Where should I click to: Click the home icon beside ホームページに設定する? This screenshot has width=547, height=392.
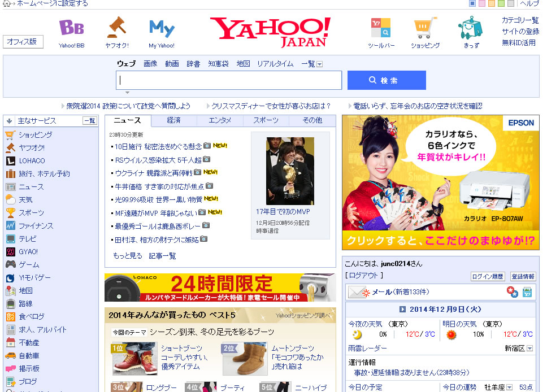click(6, 3)
